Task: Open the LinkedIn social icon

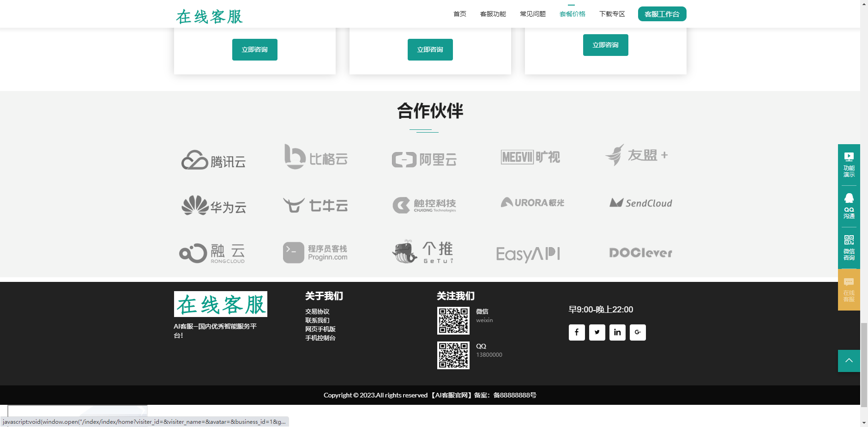Action: point(617,332)
